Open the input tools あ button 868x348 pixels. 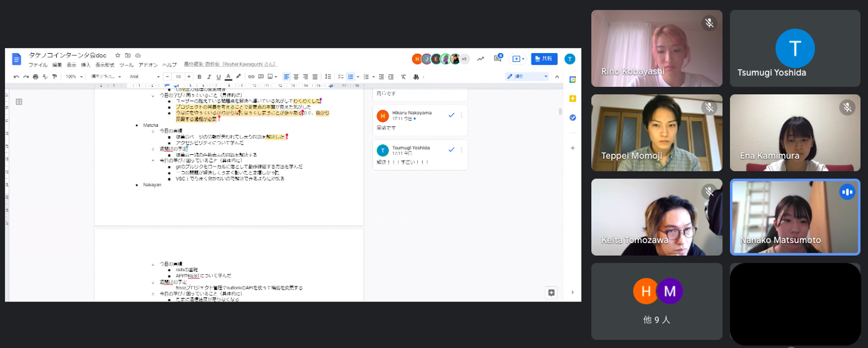pyautogui.click(x=417, y=77)
